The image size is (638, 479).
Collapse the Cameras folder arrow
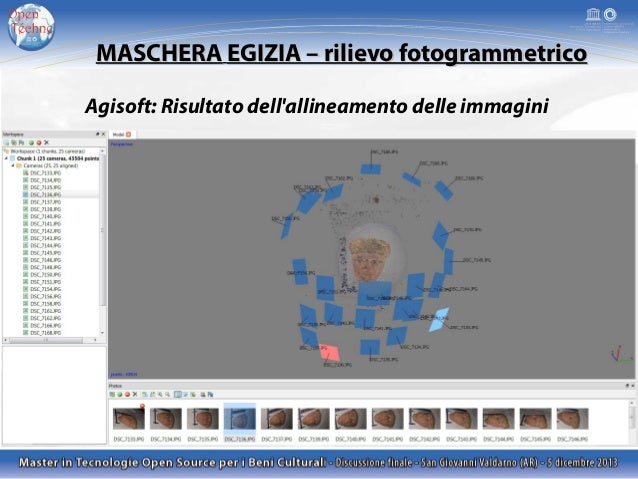13,166
